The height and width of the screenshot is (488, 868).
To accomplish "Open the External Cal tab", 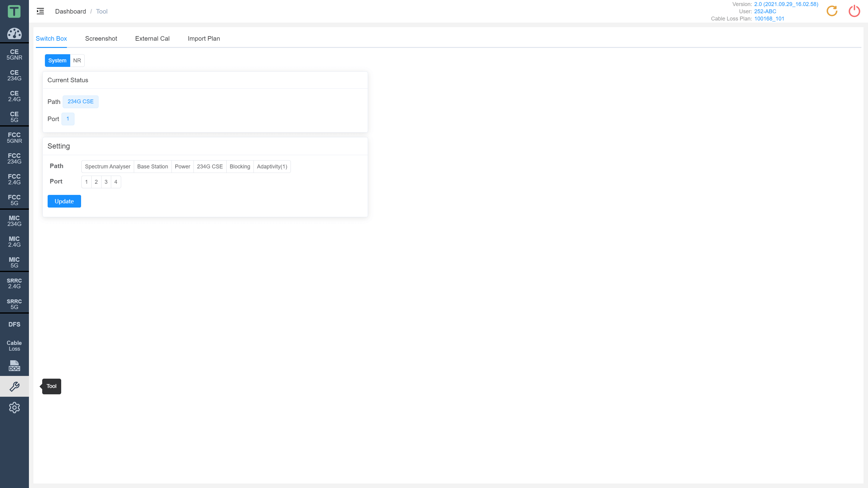I will pos(152,38).
